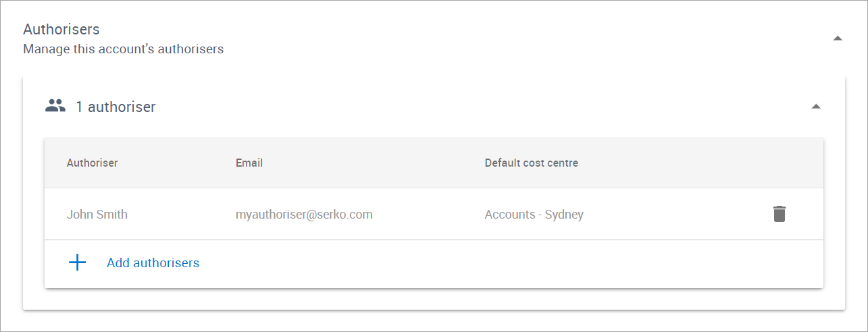This screenshot has width=868, height=332.
Task: Click the Default cost centre column header
Action: click(532, 163)
